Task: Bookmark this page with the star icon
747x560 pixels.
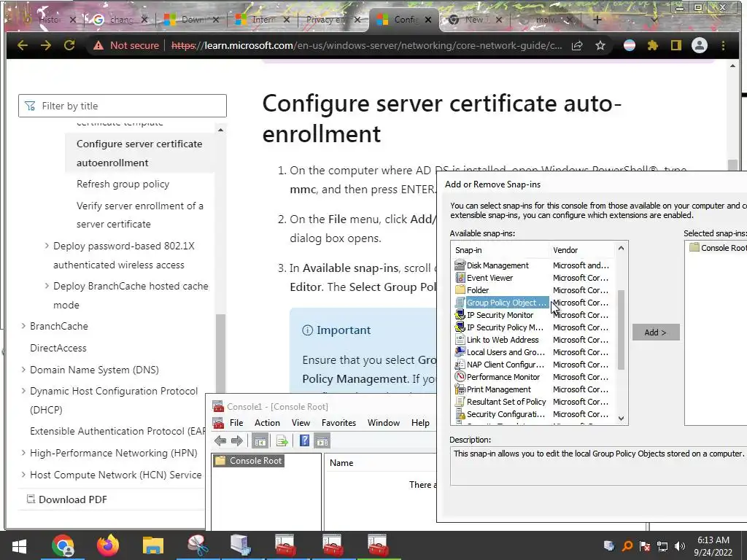Action: pyautogui.click(x=600, y=45)
